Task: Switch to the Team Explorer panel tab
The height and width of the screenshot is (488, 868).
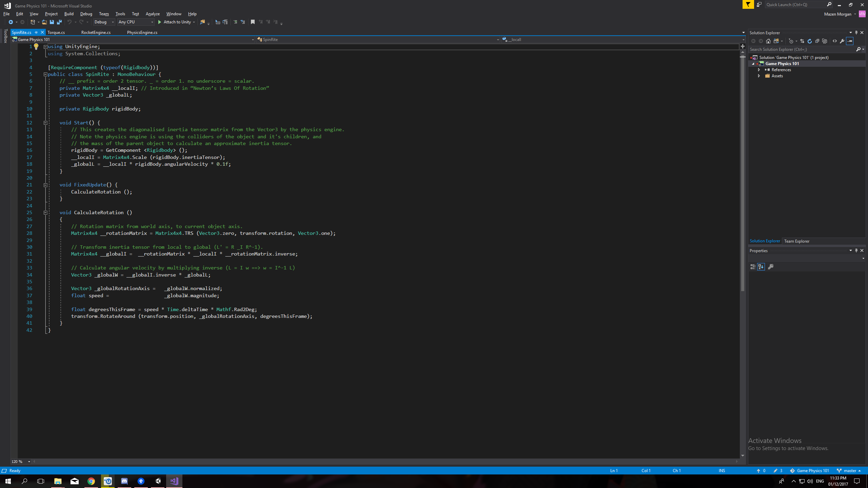Action: coord(796,241)
